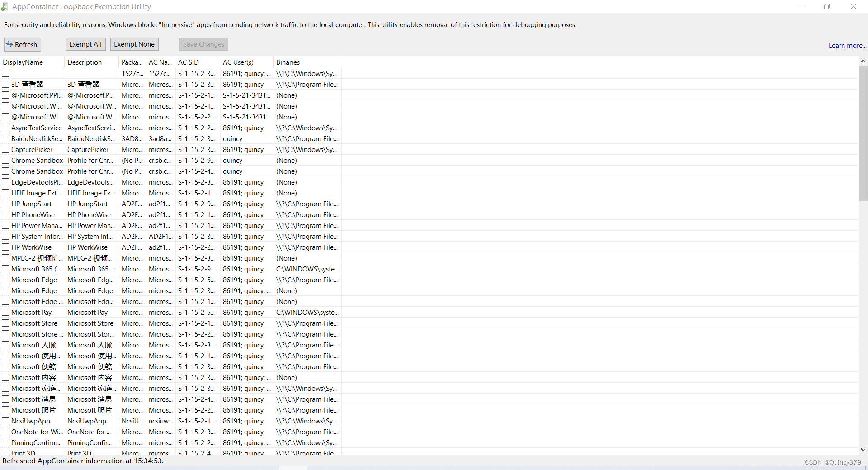
Task: Tick the Microsoft 照片 checkbox
Action: click(x=5, y=410)
